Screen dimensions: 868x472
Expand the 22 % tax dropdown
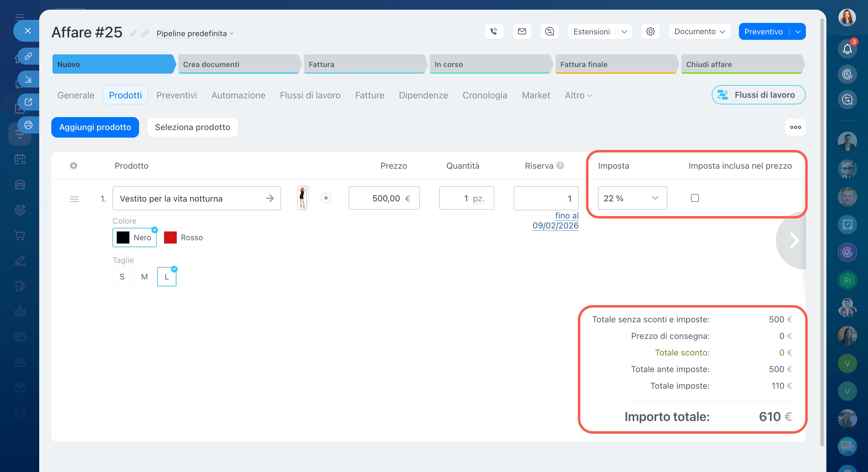pos(632,198)
